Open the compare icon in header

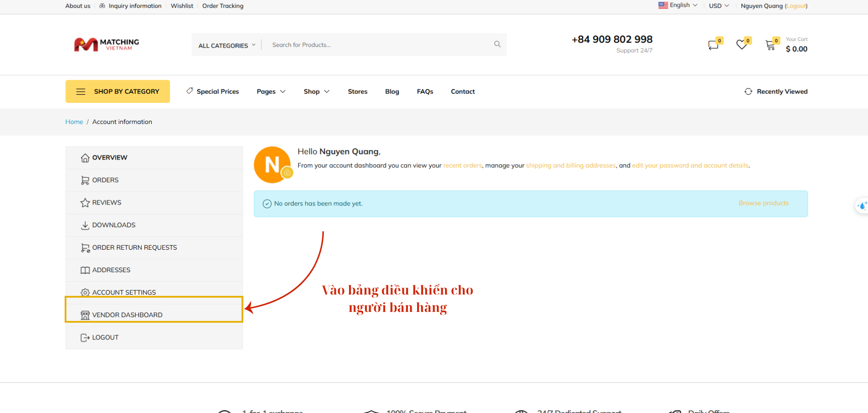pyautogui.click(x=713, y=45)
